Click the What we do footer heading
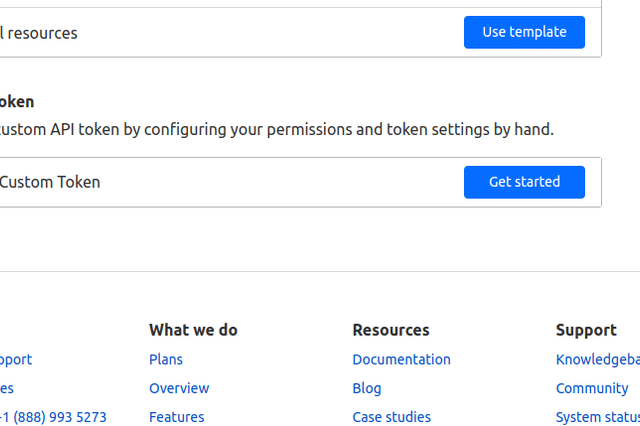Screen dimensions: 640x426 (x=193, y=330)
